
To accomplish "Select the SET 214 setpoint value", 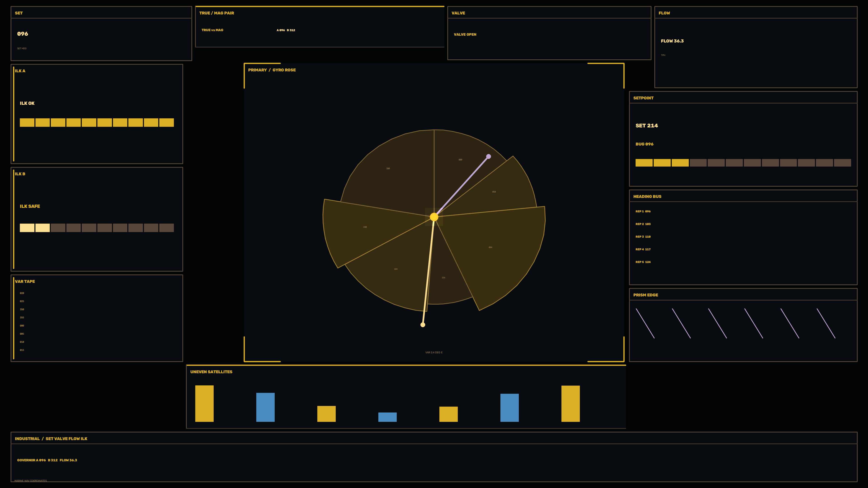I will [x=647, y=126].
